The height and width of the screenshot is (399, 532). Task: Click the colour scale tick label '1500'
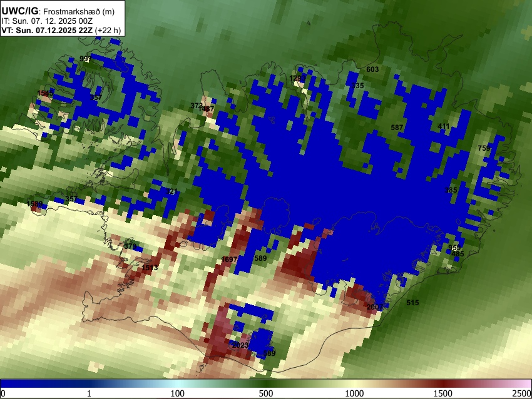tap(443, 393)
